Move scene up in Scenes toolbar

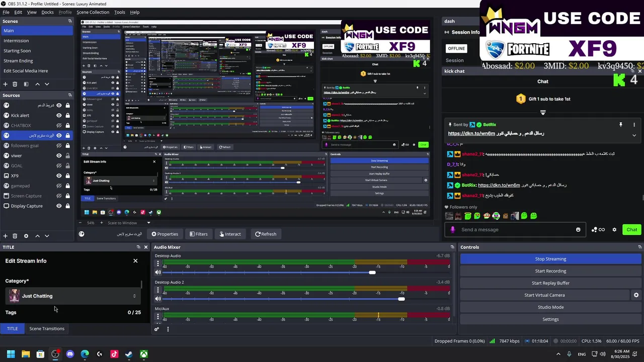(37, 84)
